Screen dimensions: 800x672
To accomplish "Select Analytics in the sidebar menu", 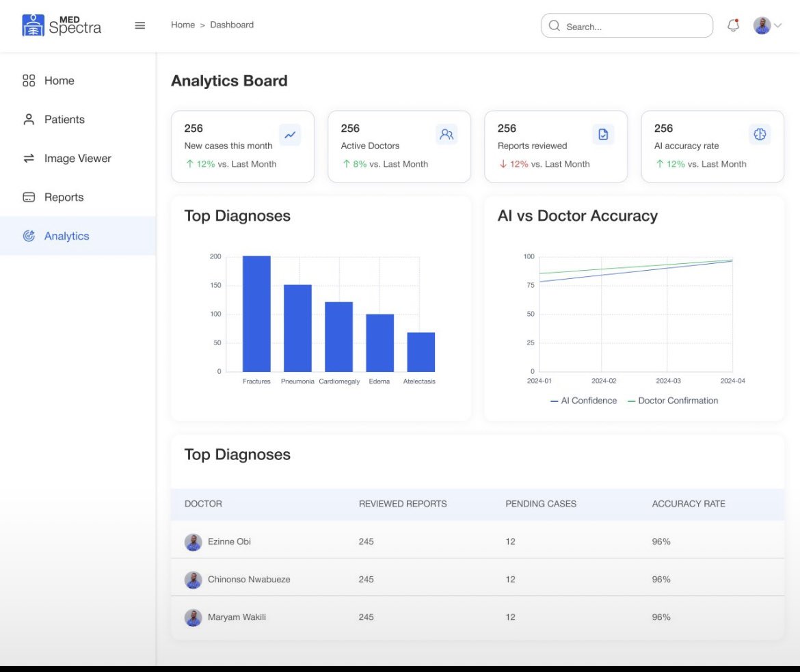I will [67, 235].
